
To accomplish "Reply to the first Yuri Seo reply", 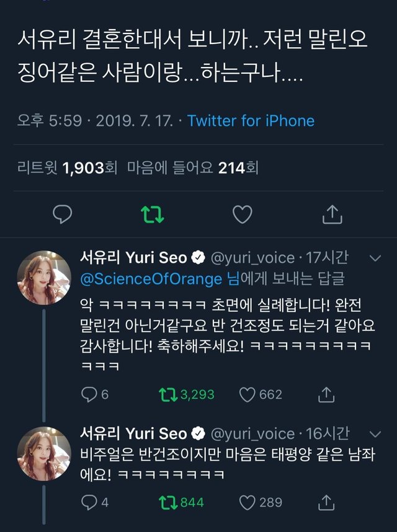I will pos(90,394).
